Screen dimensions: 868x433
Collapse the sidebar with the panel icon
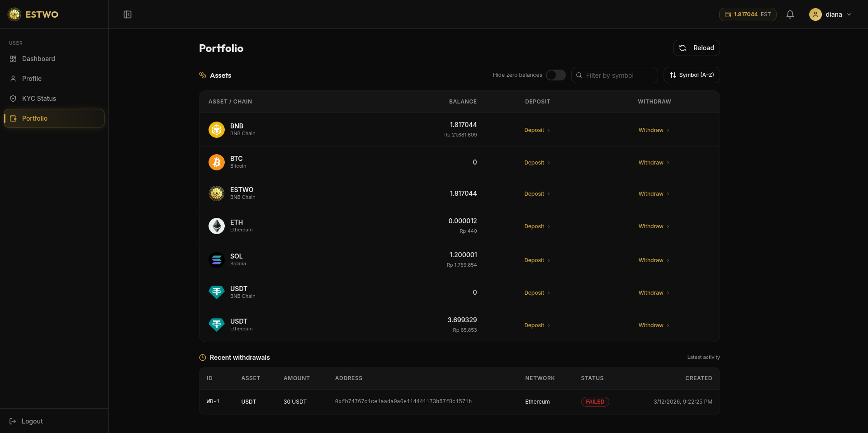point(128,14)
